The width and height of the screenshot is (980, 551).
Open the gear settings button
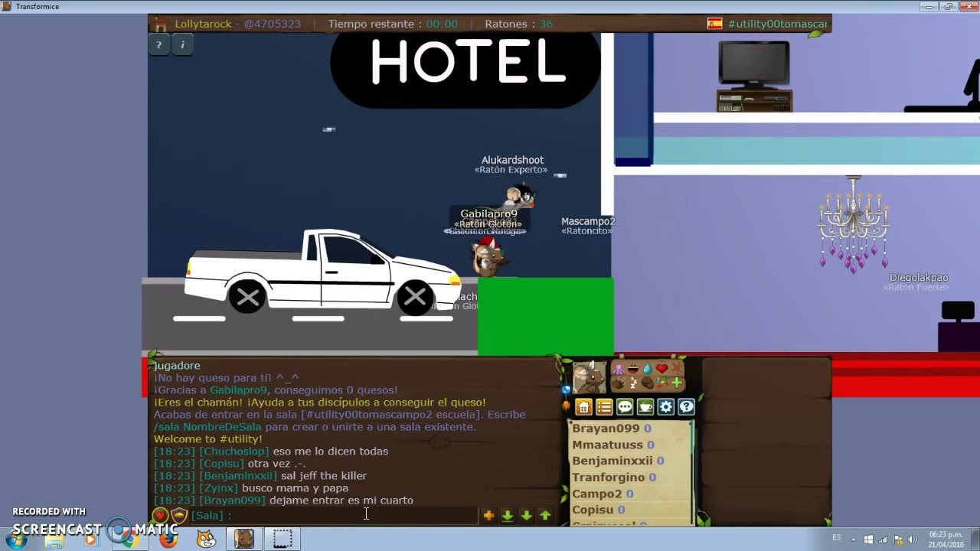tap(666, 406)
